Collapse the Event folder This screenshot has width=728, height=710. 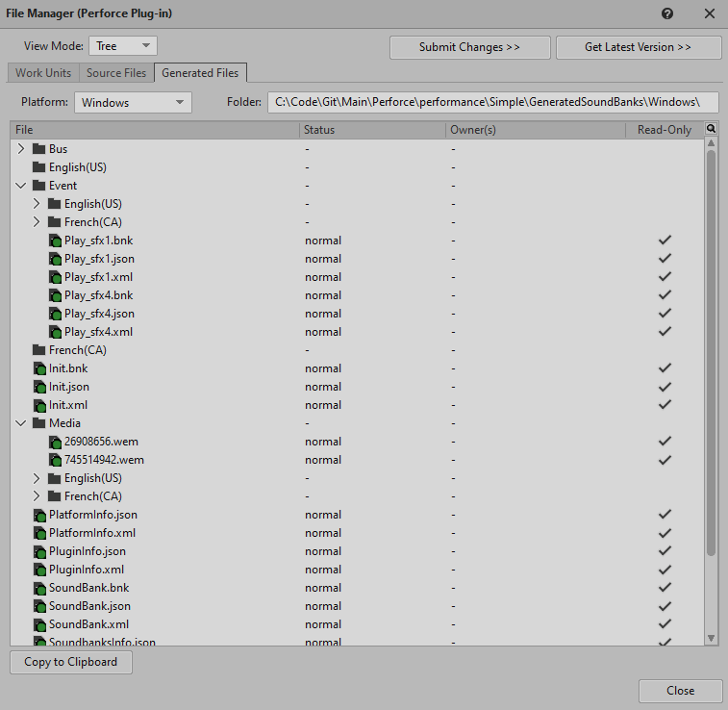21,186
